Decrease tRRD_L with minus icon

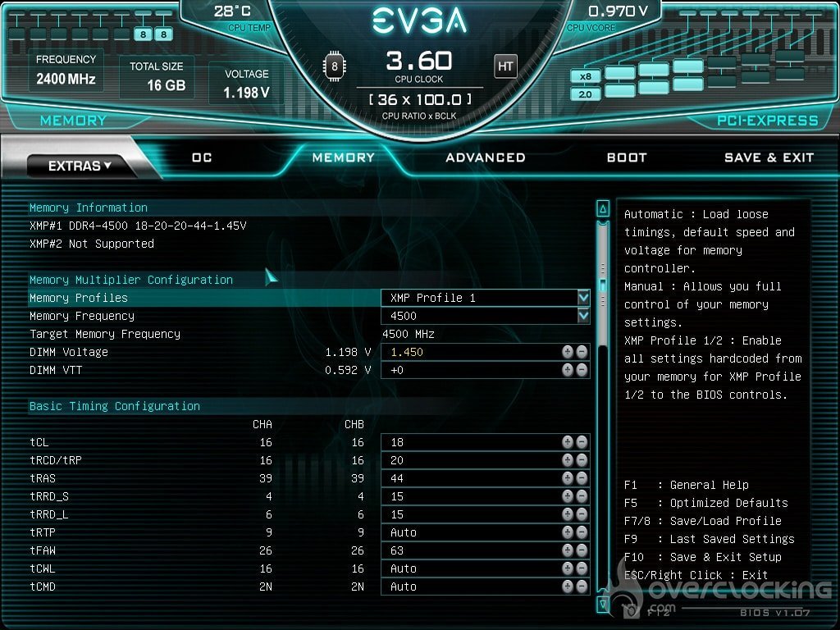[x=582, y=514]
